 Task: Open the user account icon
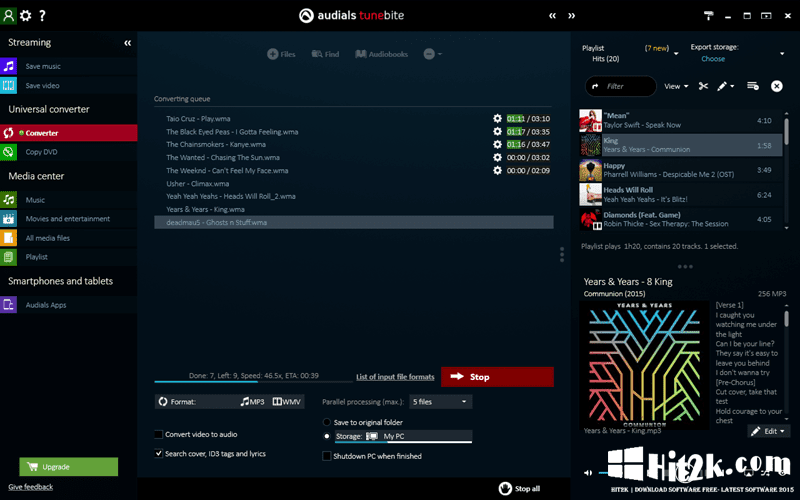(x=9, y=15)
